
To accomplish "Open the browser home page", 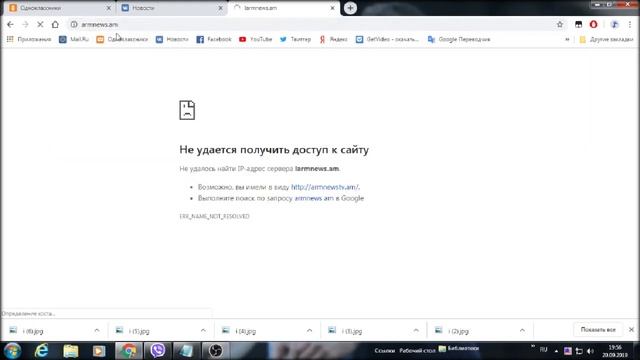I will (x=55, y=24).
